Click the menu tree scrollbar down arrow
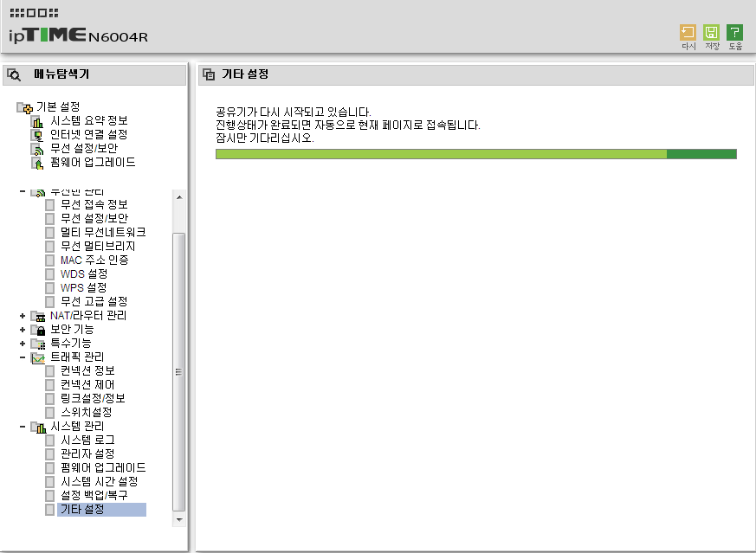Screen dimensions: 756x553 pyautogui.click(x=179, y=520)
